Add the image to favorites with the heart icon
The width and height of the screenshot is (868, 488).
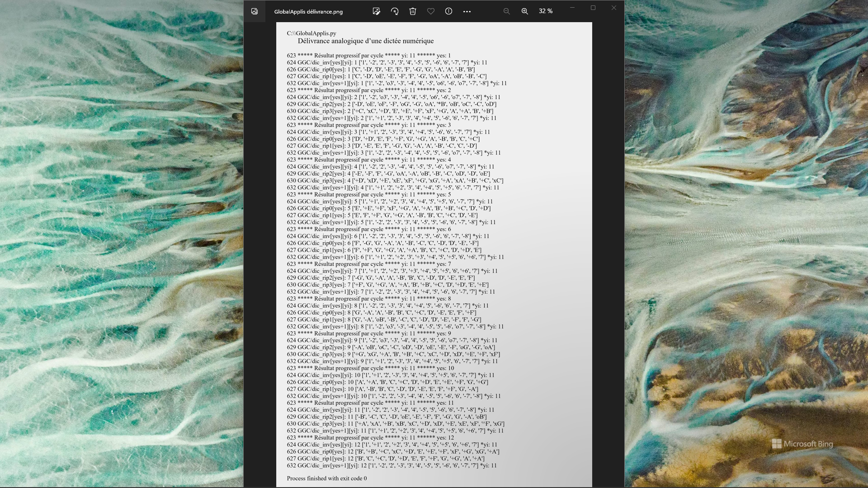[x=431, y=11]
